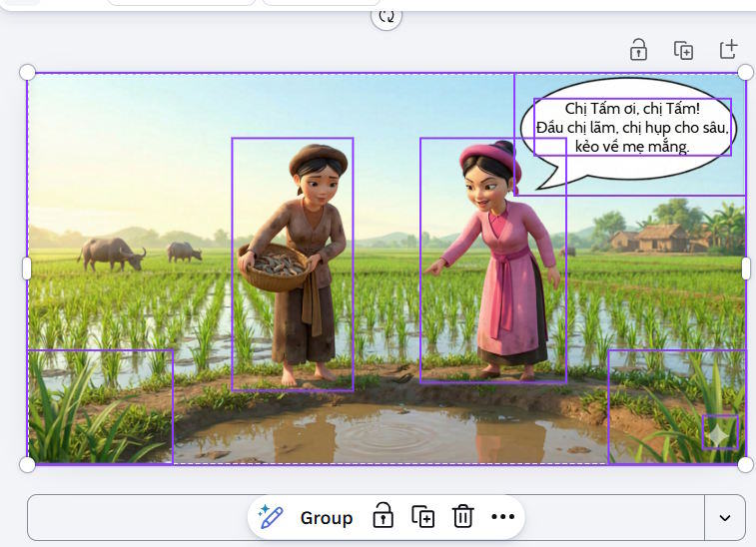Duplicate selection using floating toolbar icon
The image size is (756, 547).
[x=423, y=517]
